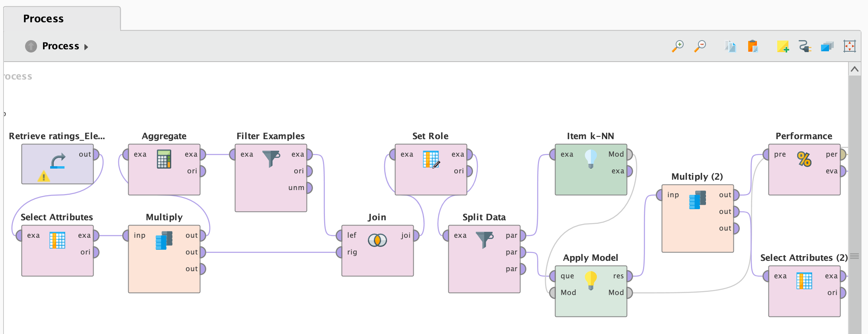Select the Join overlapping-circles icon

pyautogui.click(x=377, y=240)
